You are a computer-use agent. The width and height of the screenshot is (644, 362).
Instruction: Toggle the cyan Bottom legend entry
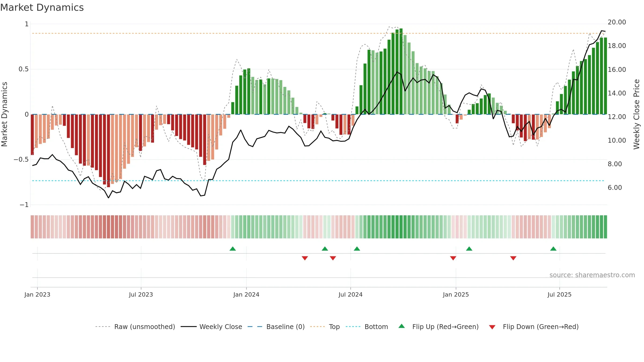click(x=367, y=327)
